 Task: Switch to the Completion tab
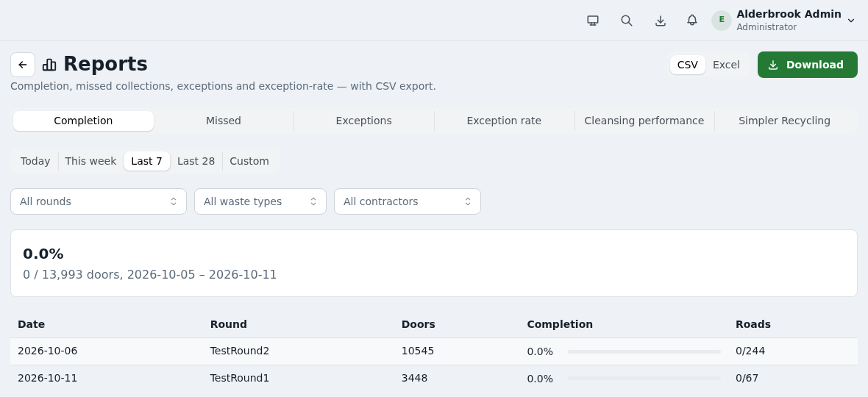(83, 121)
